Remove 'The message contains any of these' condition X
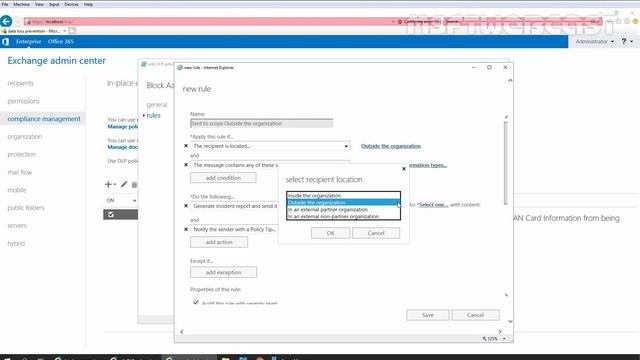Viewport: 640px width, 360px height. tap(186, 165)
